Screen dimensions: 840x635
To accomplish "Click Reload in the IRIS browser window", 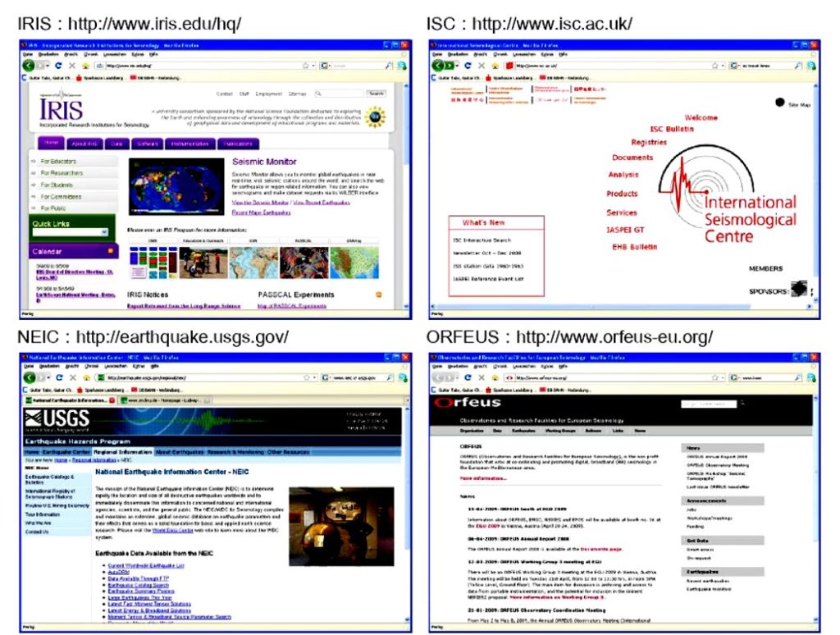I will [x=58, y=66].
